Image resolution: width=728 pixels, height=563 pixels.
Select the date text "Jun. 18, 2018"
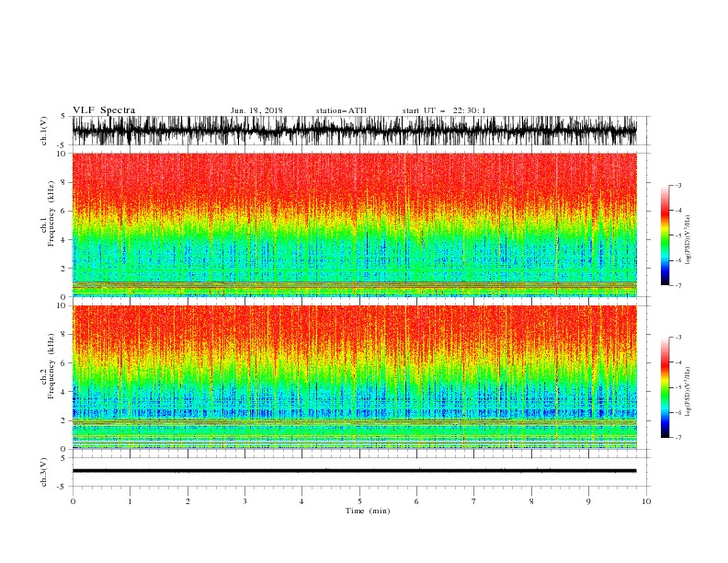[256, 110]
